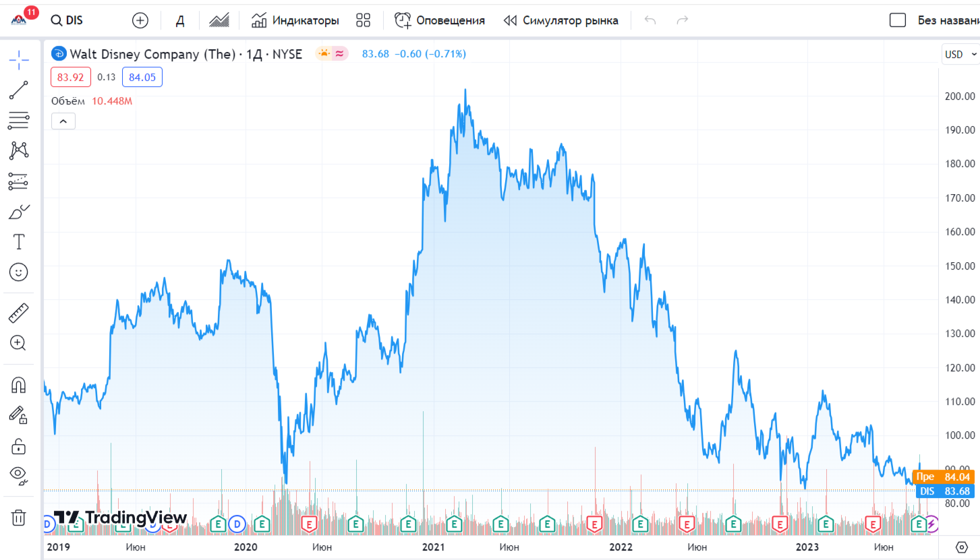Hide all drawings with the eye icon
This screenshot has width=980, height=560.
(x=19, y=476)
